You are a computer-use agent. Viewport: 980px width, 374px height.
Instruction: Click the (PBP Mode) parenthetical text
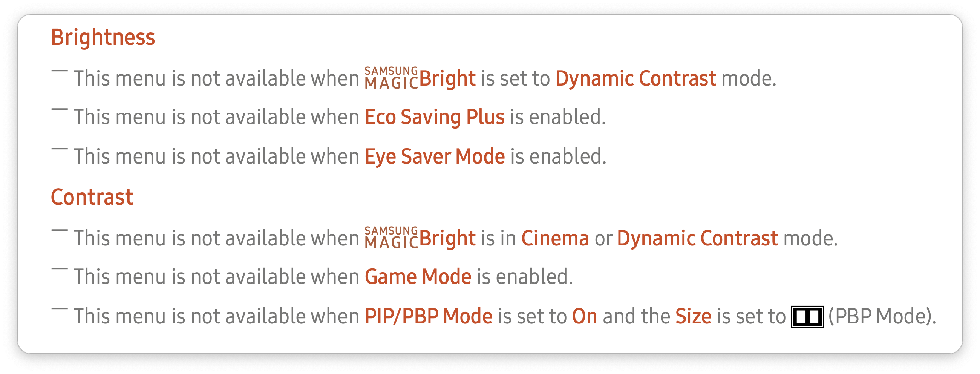(x=882, y=317)
